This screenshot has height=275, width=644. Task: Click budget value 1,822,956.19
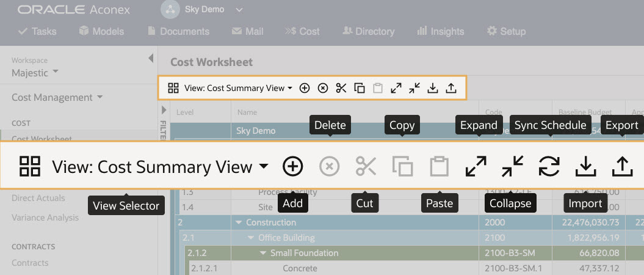coord(593,238)
